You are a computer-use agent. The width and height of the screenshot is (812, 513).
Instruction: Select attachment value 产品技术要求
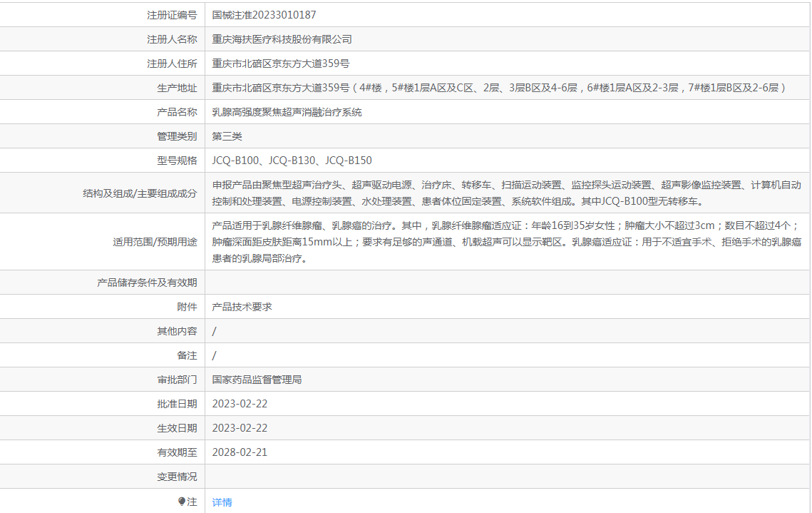click(x=242, y=307)
